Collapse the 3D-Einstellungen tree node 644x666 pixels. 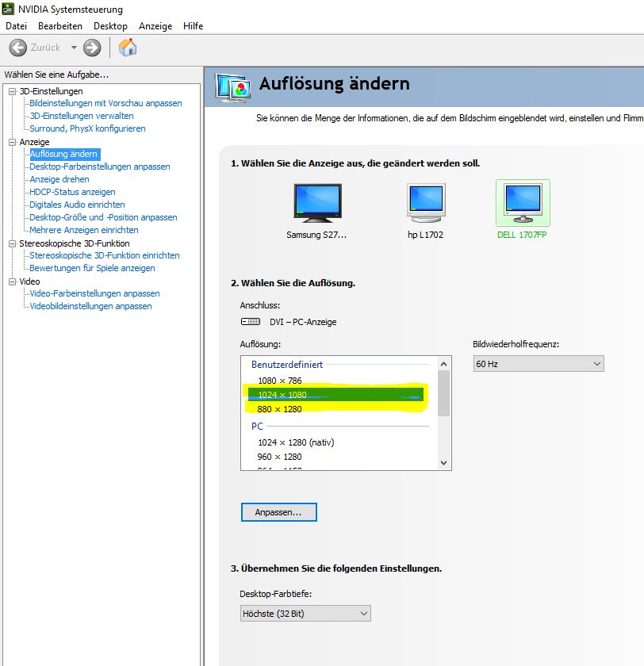coord(13,91)
